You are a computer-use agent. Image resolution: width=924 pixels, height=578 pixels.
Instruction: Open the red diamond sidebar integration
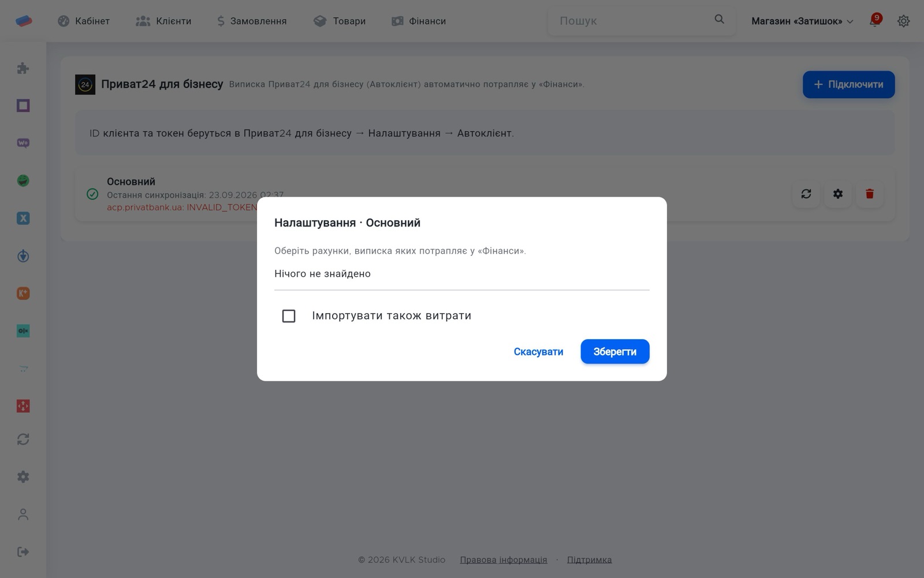click(x=23, y=406)
